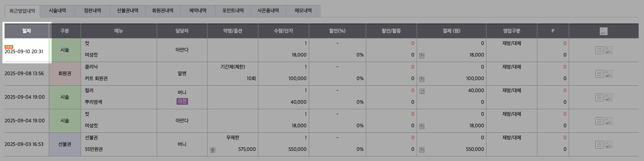Screen dimensions: 644x161
Task: Click the 총 badge beside 575,000
Action: pyautogui.click(x=212, y=149)
